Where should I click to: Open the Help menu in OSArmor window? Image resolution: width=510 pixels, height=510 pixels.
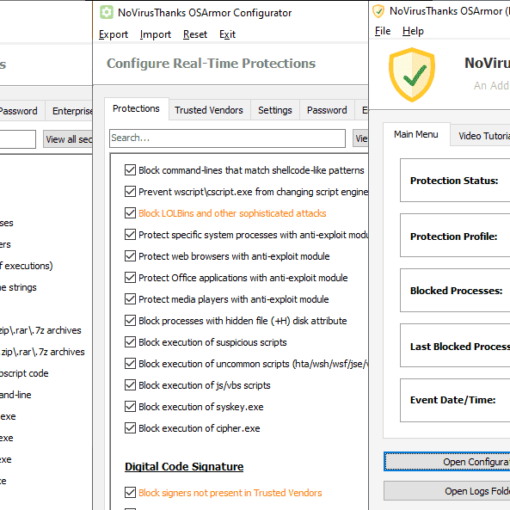pyautogui.click(x=413, y=31)
